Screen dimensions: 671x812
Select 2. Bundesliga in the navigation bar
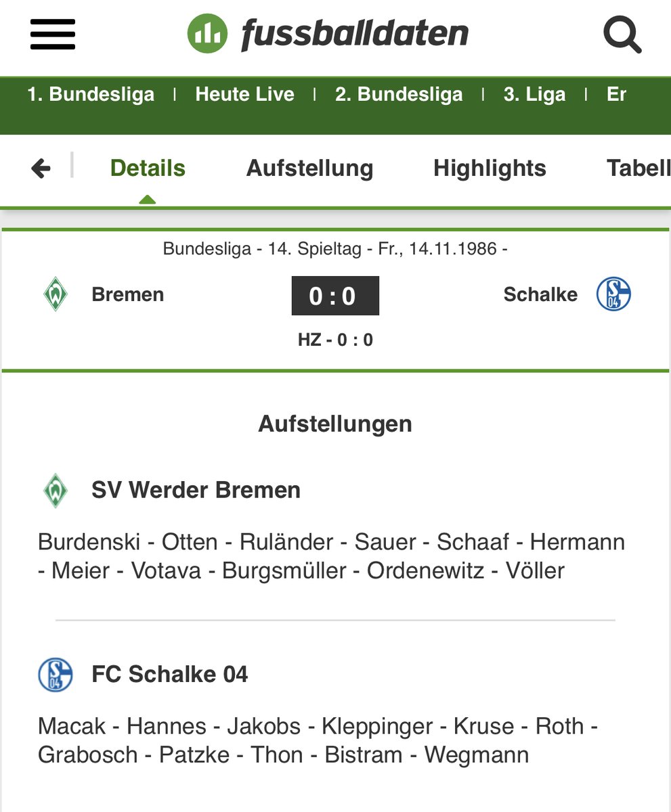click(399, 94)
